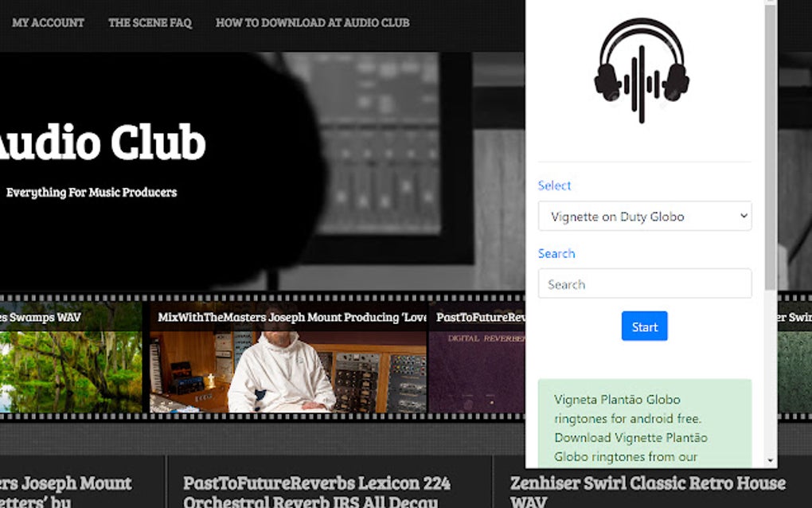This screenshot has width=812, height=508.
Task: Click the 'Everything For Music Producers' tagline
Action: (92, 192)
